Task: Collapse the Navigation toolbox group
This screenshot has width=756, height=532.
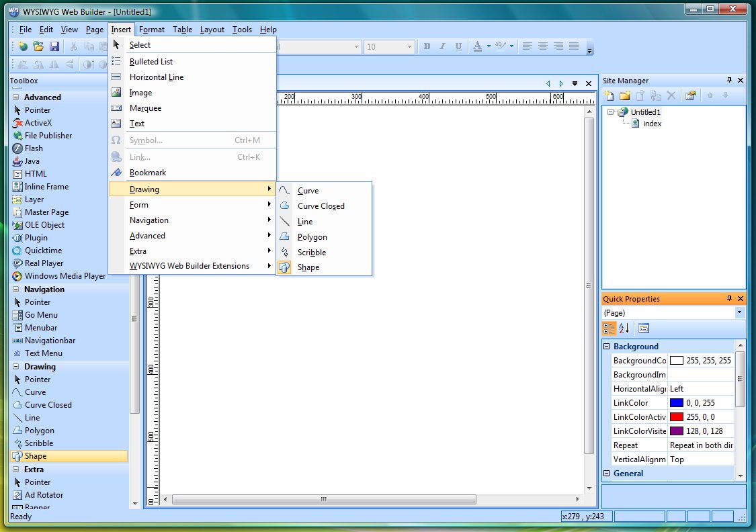Action: click(16, 289)
